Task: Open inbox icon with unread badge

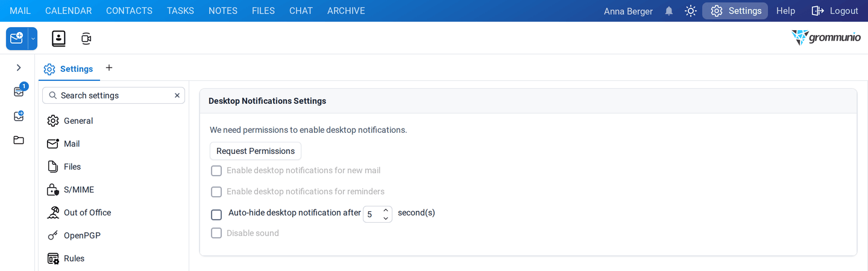Action: [19, 91]
